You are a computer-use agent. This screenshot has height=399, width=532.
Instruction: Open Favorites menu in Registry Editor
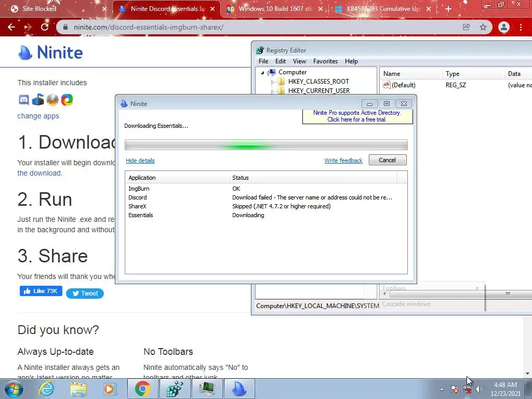coord(325,61)
